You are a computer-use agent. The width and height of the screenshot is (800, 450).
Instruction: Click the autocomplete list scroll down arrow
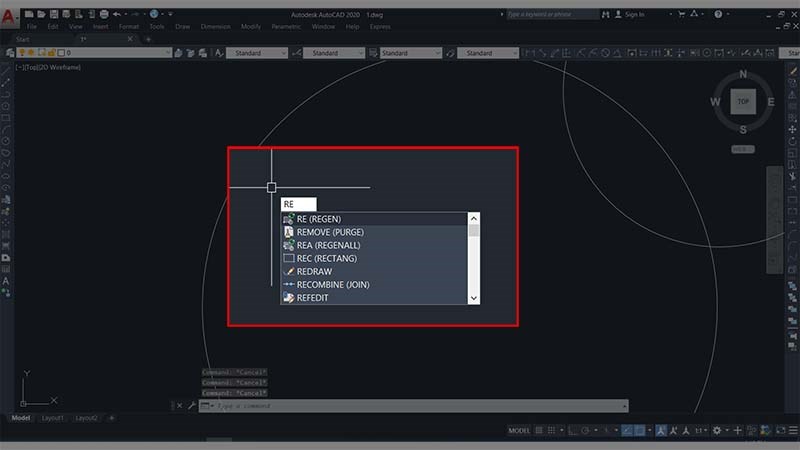pyautogui.click(x=474, y=297)
